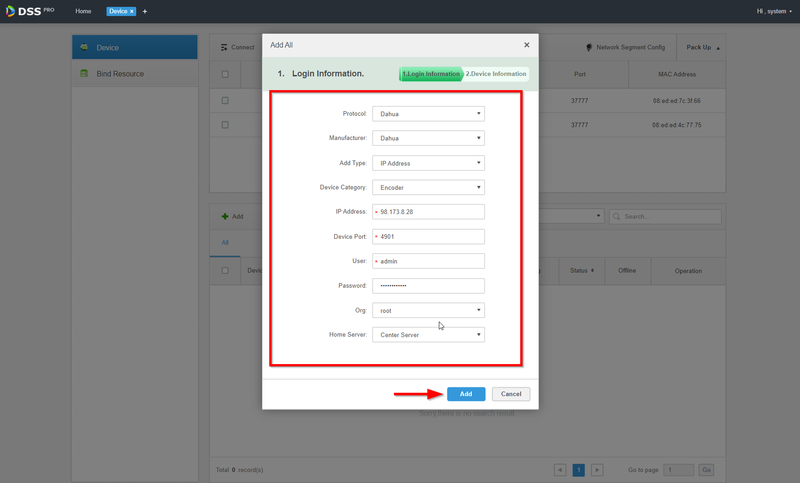Click the green plus Add button in the device list
This screenshot has width=800, height=483.
pos(233,216)
